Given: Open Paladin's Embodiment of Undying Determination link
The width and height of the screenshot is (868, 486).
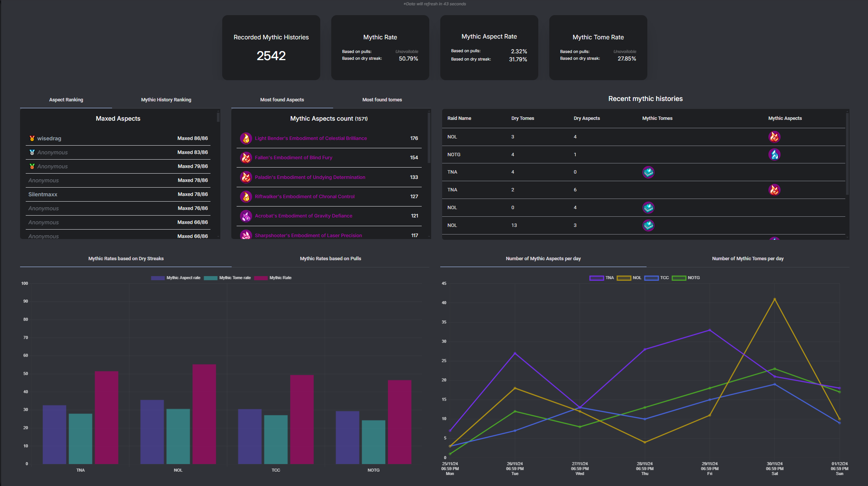Looking at the screenshot, I should click(310, 177).
